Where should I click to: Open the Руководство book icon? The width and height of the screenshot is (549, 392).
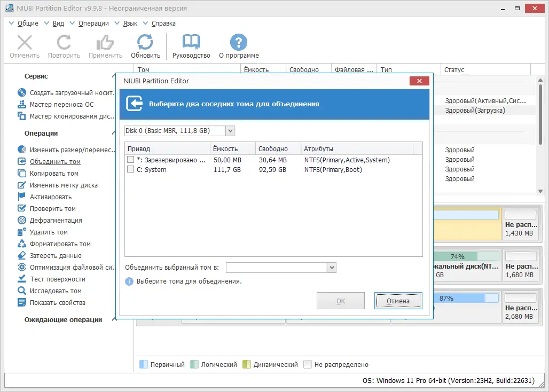click(191, 42)
